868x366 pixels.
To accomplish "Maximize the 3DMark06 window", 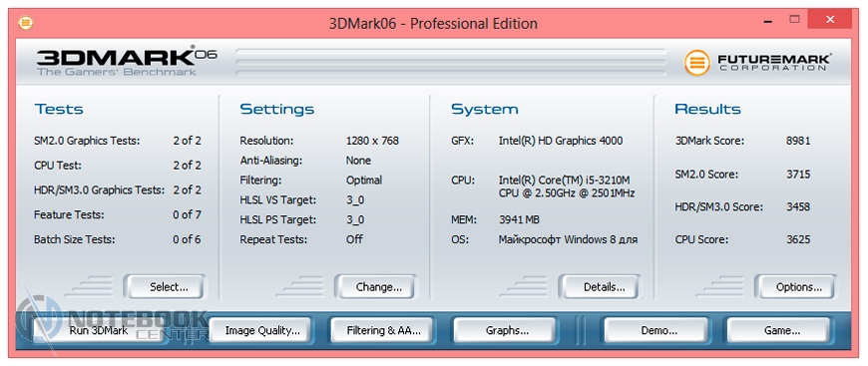I will [794, 20].
